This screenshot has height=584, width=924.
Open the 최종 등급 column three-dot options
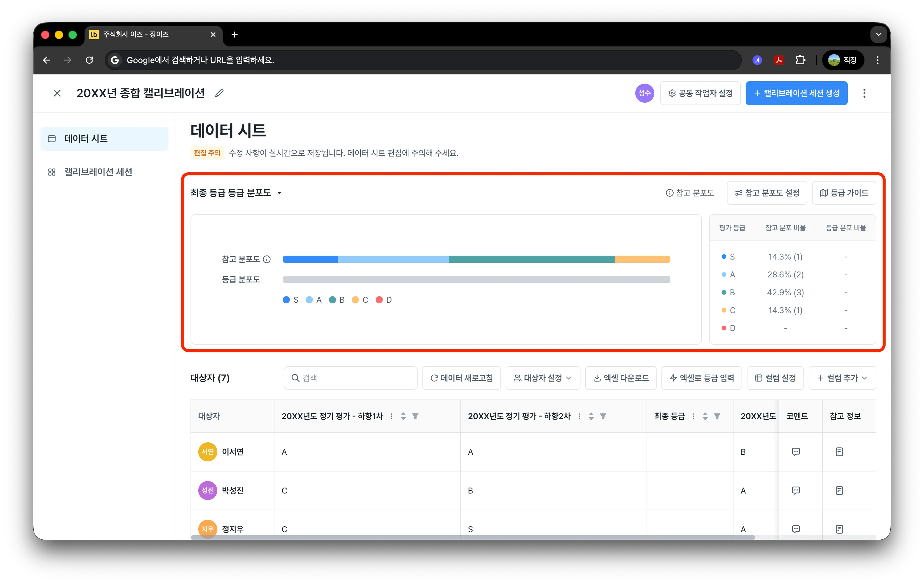tap(693, 416)
